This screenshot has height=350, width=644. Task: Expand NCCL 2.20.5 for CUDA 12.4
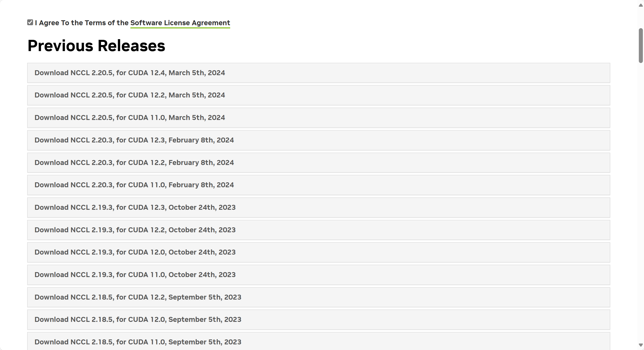[x=130, y=73]
